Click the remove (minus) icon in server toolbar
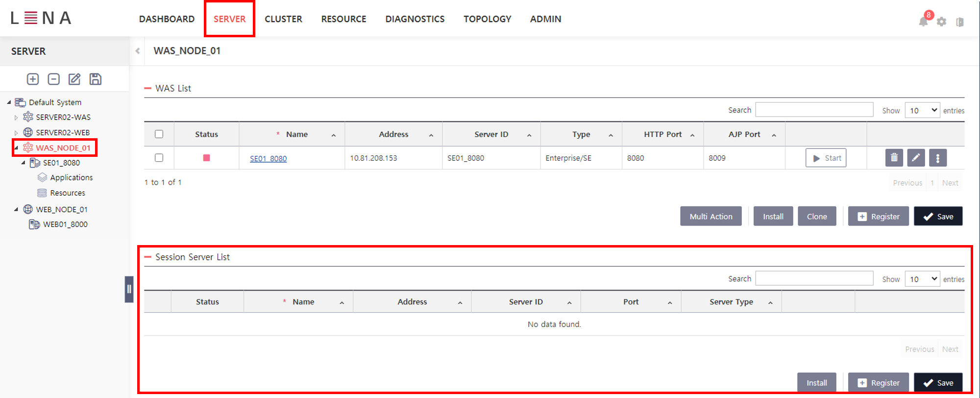980x398 pixels. point(53,79)
